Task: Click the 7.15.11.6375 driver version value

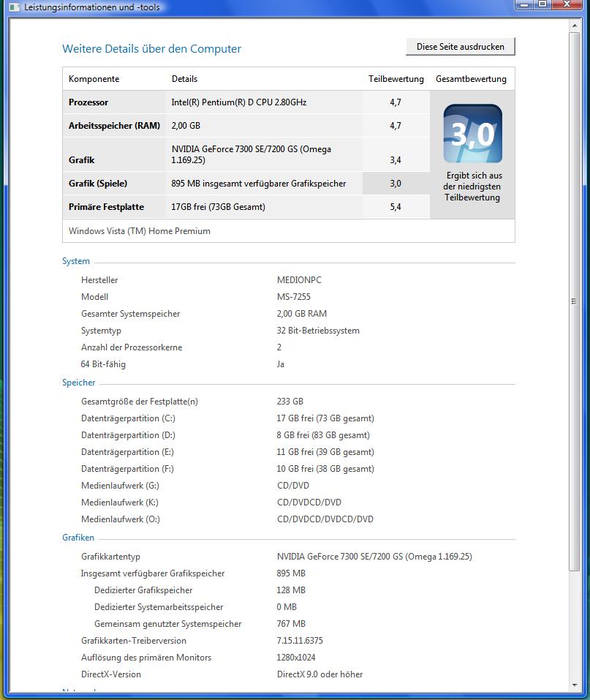Action: pyautogui.click(x=300, y=641)
